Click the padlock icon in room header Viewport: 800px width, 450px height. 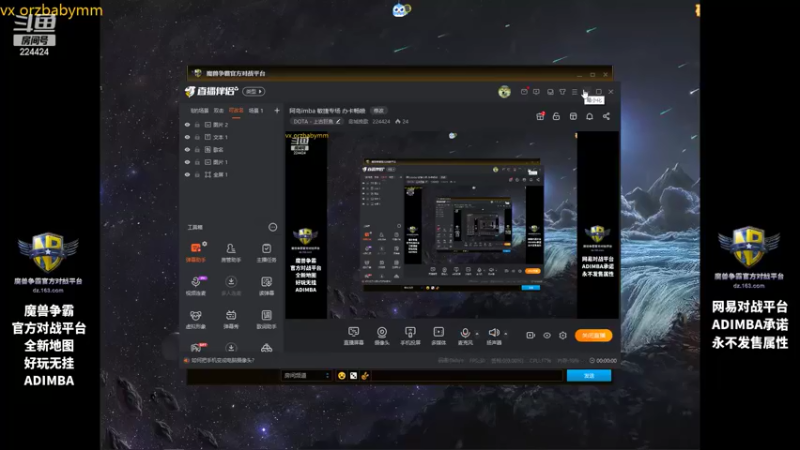coord(556,116)
